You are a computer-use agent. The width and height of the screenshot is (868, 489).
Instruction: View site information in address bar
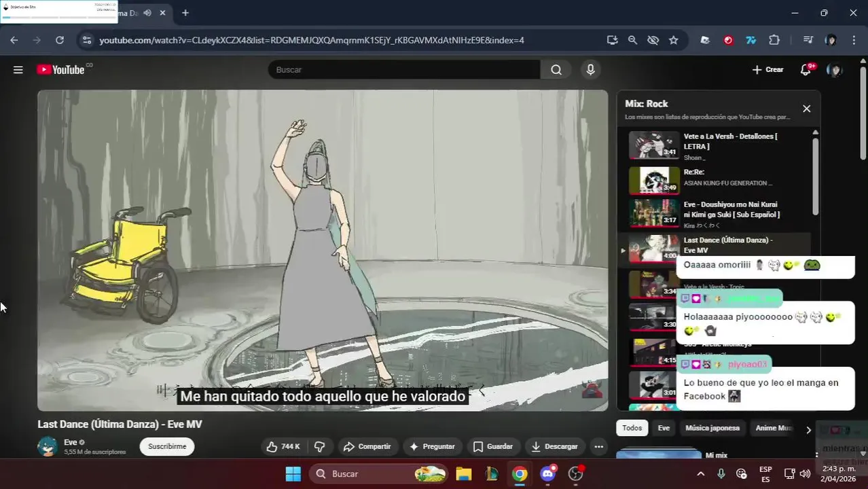pos(86,40)
